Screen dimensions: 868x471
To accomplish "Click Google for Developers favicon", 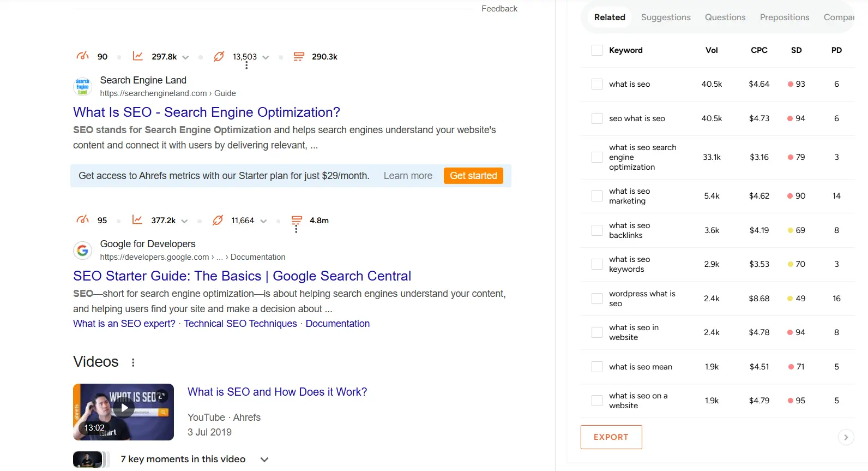I will 82,250.
